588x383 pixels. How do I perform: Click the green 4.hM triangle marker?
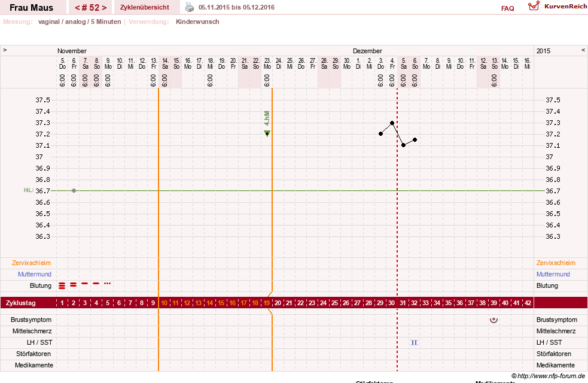[x=267, y=133]
